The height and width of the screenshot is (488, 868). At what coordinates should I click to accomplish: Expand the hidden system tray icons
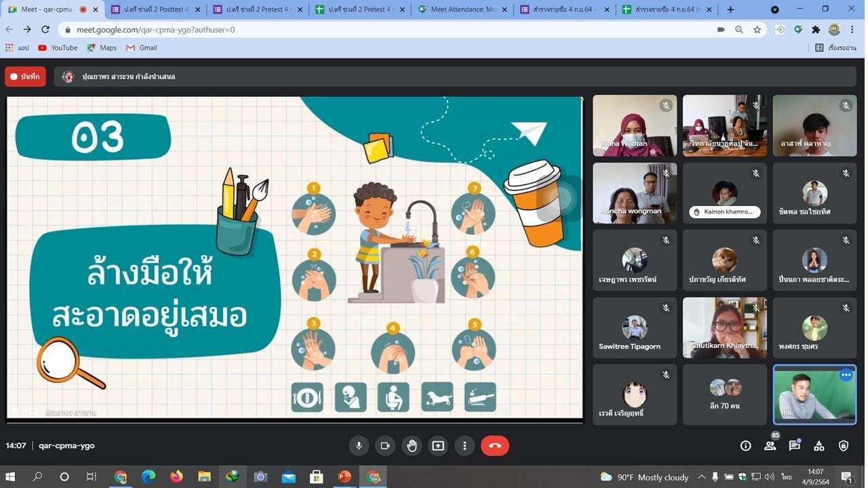pyautogui.click(x=701, y=476)
